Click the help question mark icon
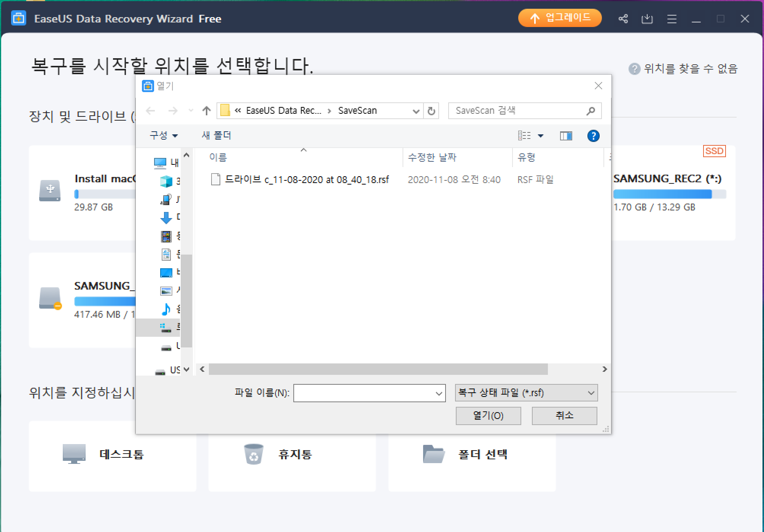Image resolution: width=764 pixels, height=532 pixels. (x=593, y=136)
